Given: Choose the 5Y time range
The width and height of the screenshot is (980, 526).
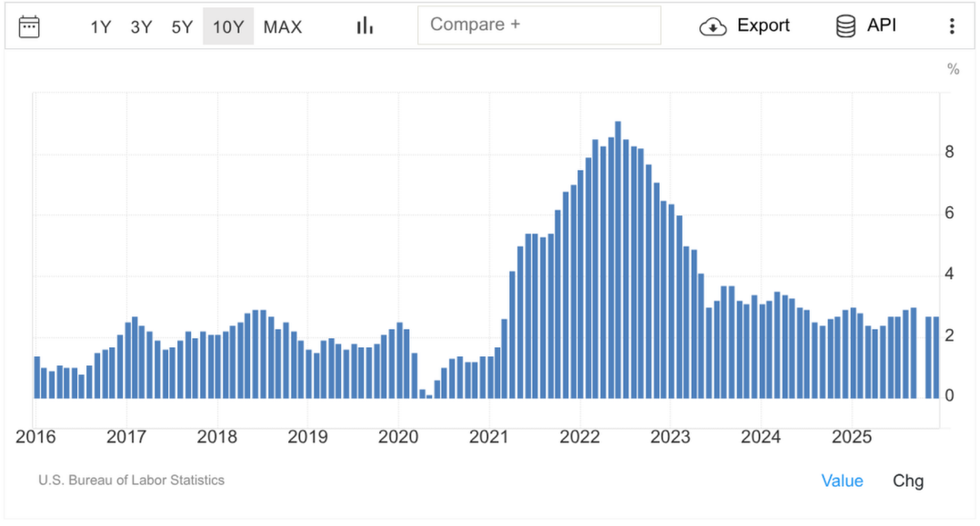Looking at the screenshot, I should click(x=182, y=27).
